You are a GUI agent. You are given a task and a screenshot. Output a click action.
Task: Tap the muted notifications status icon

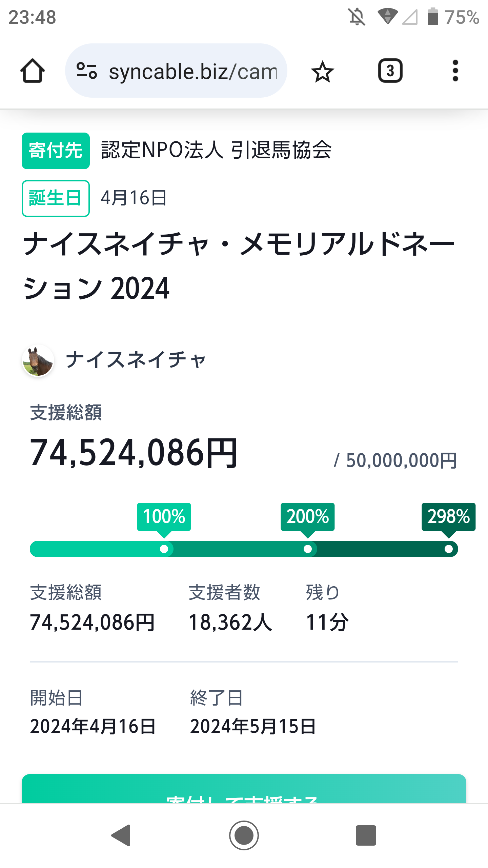pos(357,17)
